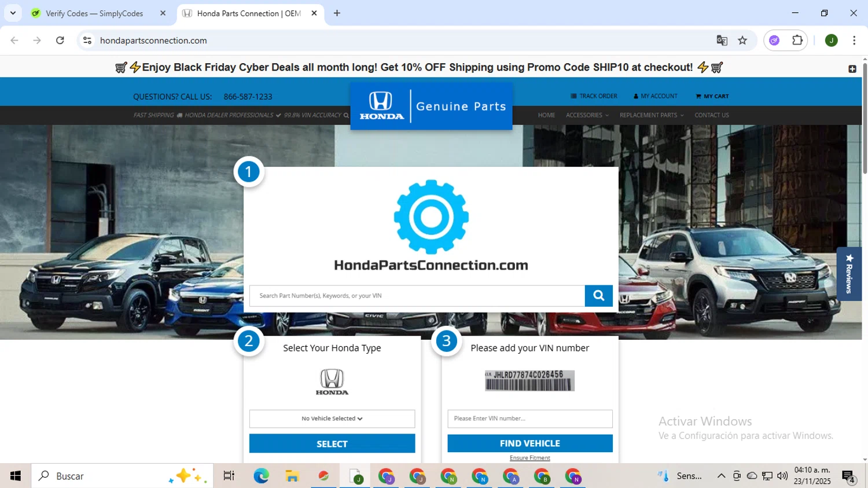Open the purple extension icon

[x=774, y=41]
